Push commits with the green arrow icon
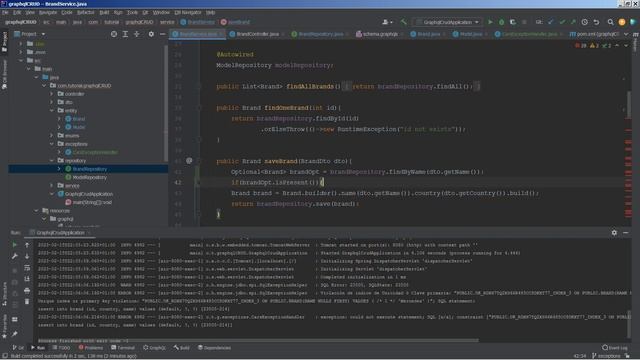 (573, 22)
